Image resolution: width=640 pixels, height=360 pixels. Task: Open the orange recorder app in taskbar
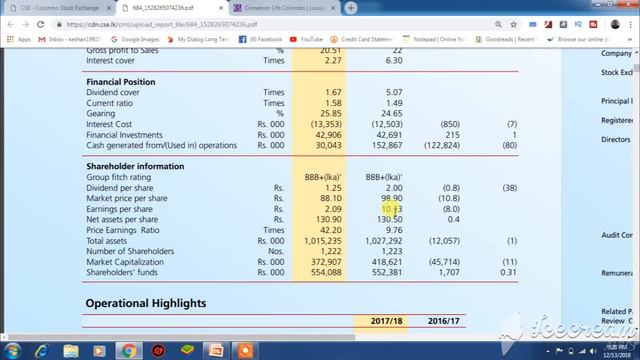tap(245, 351)
